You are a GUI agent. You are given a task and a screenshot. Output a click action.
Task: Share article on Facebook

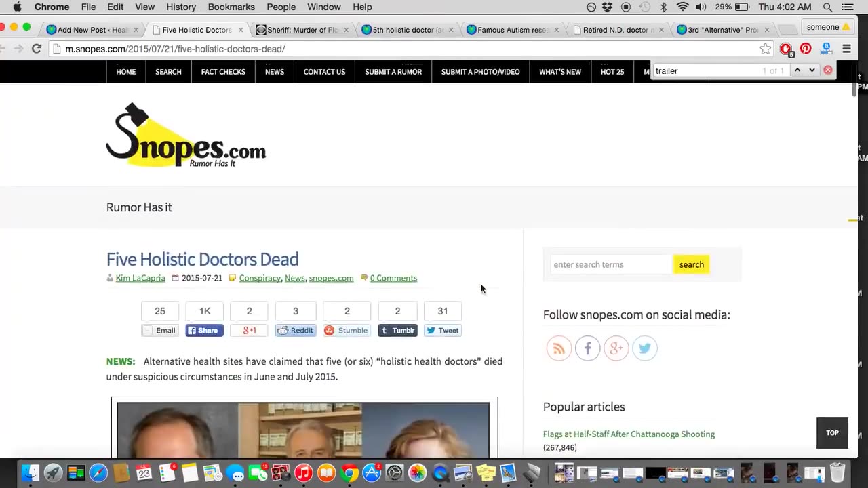[205, 330]
